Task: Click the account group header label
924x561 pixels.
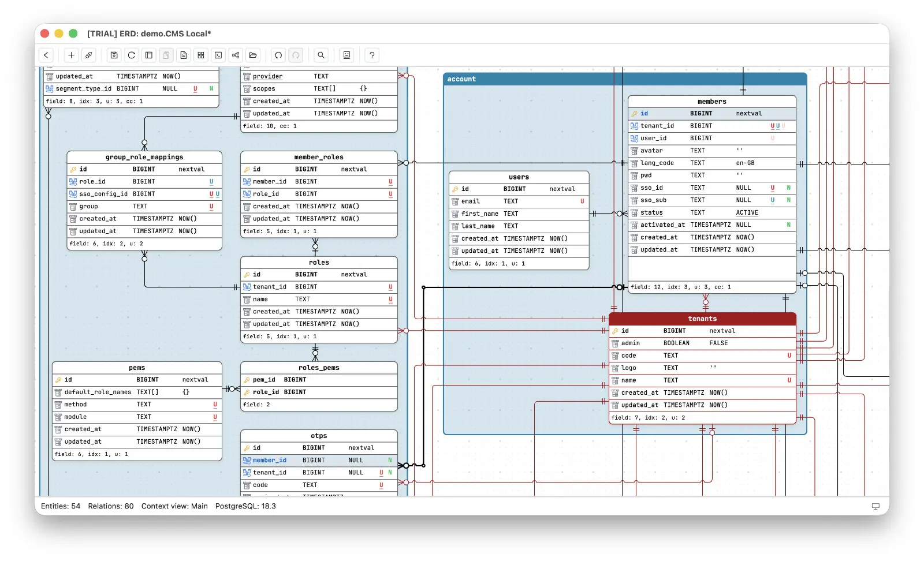Action: (461, 79)
